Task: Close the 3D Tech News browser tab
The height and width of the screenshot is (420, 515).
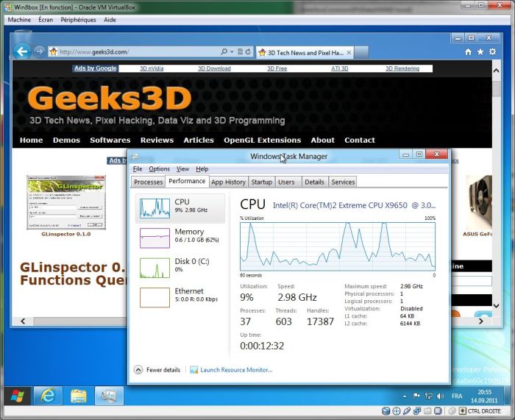Action: pos(349,52)
